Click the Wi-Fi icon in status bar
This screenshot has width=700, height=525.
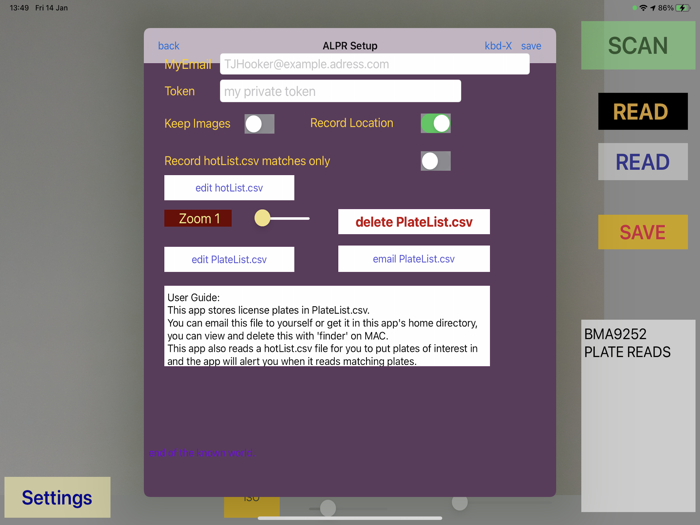pos(643,8)
